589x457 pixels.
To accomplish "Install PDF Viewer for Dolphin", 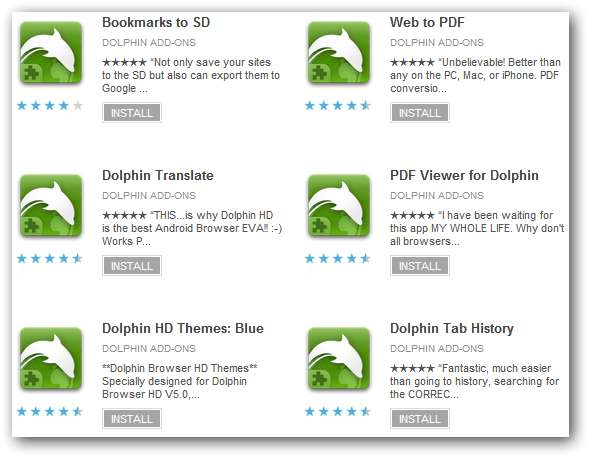I will pos(420,266).
